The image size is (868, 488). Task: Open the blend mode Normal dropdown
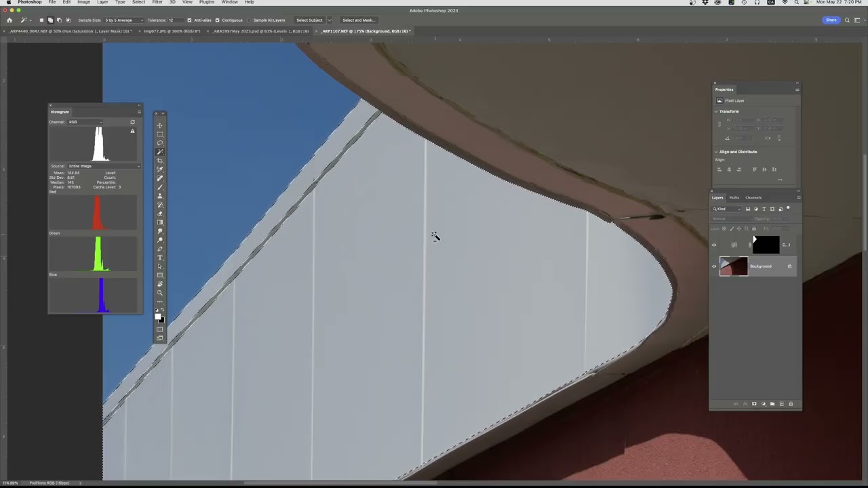pyautogui.click(x=732, y=219)
